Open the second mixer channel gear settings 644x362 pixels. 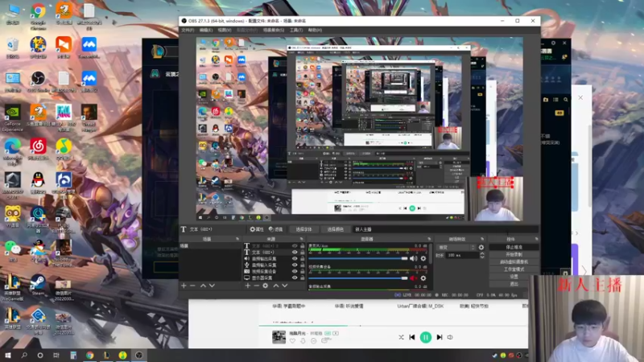423,278
